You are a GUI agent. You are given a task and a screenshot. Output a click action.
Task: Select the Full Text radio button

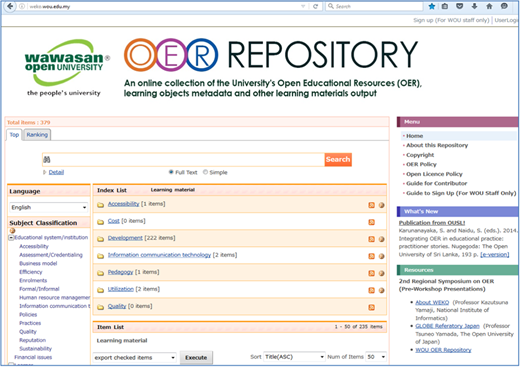coord(171,172)
